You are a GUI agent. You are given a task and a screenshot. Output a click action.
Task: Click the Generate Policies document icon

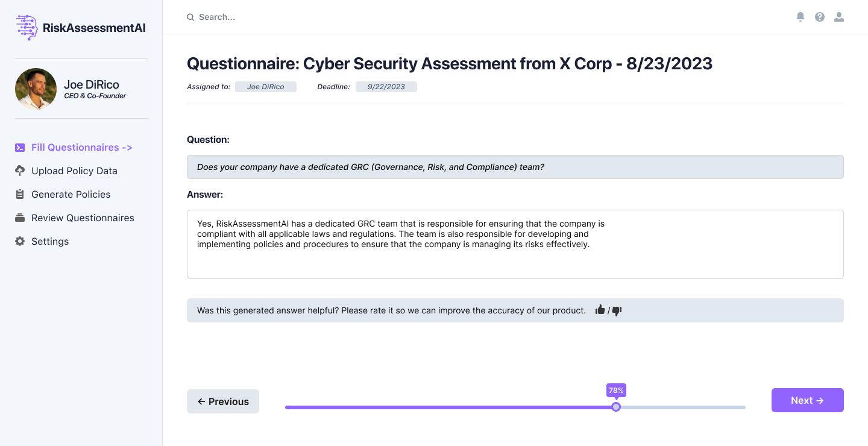20,194
